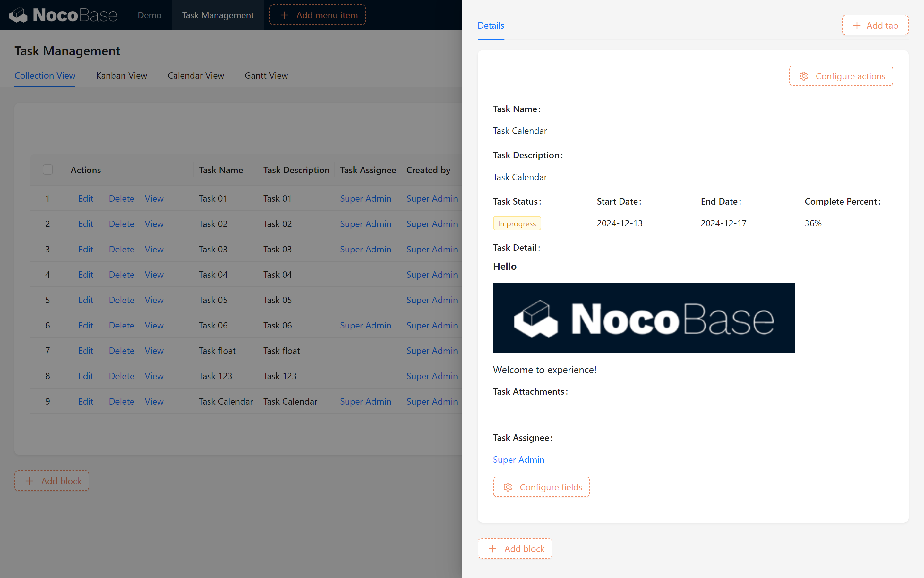
Task: Open the Task Management menu item
Action: pos(218,15)
